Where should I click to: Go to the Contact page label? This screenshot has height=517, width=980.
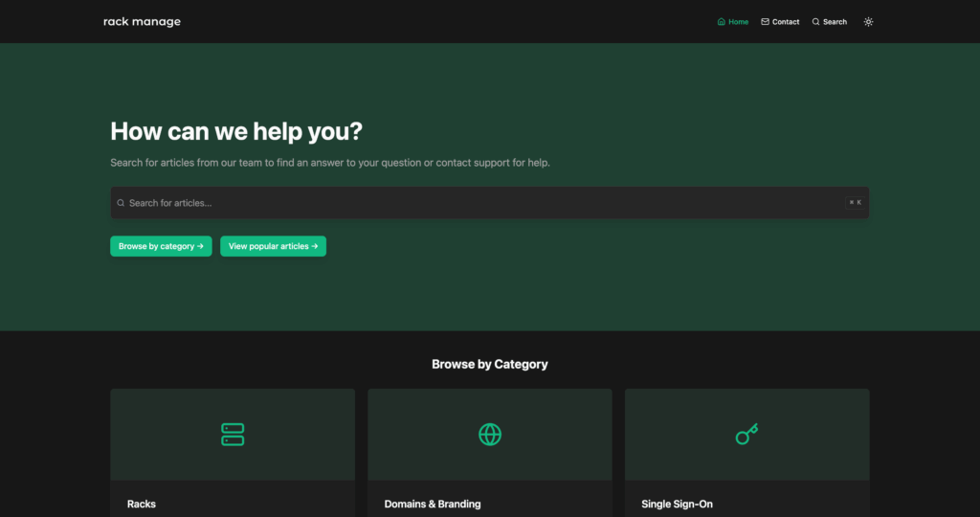[x=786, y=22]
